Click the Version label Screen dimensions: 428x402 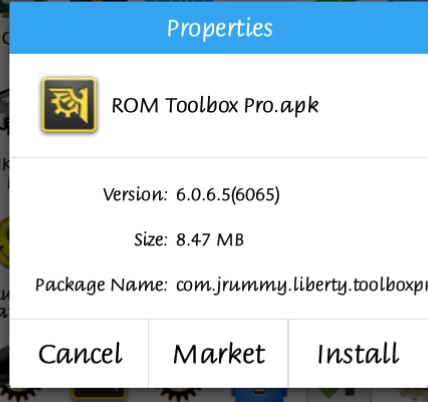tap(135, 194)
